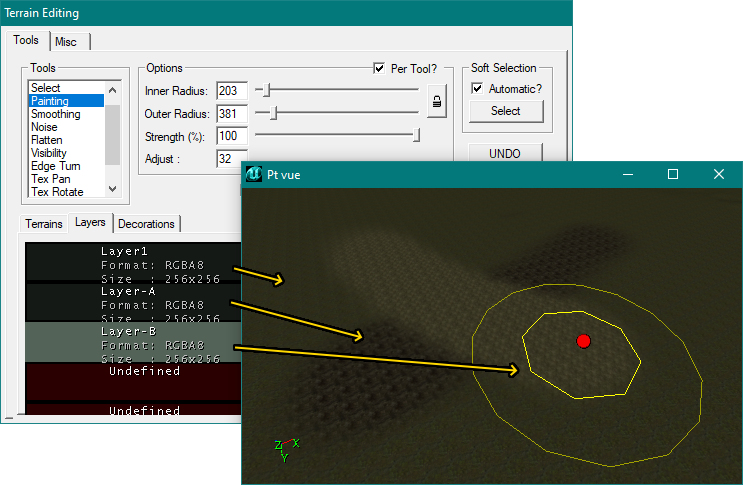Select Layer-B in the layers list

(x=130, y=342)
